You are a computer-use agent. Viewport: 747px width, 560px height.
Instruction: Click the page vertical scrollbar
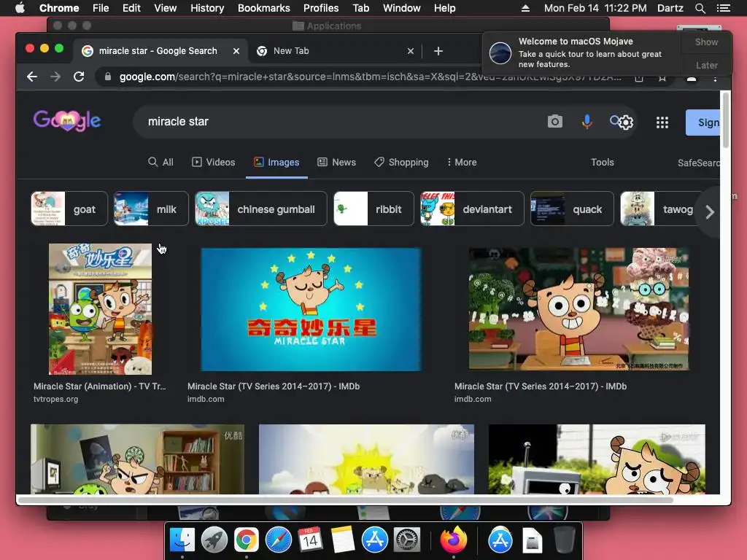[726, 120]
